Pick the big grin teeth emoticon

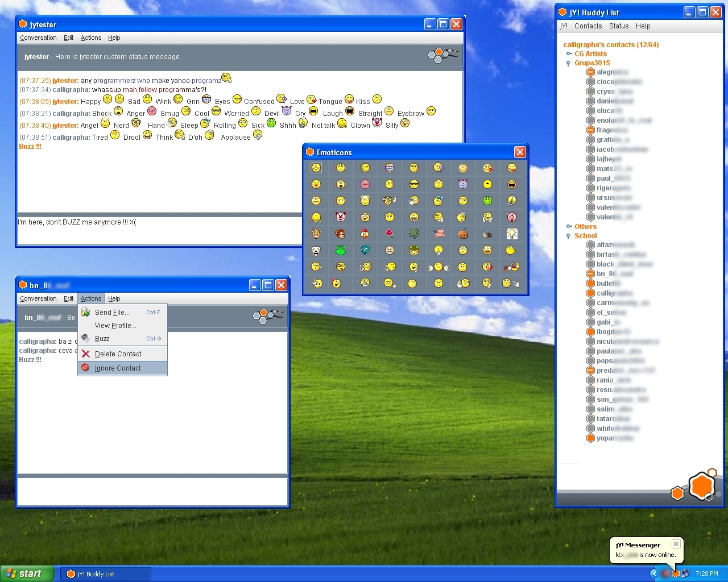(x=390, y=168)
